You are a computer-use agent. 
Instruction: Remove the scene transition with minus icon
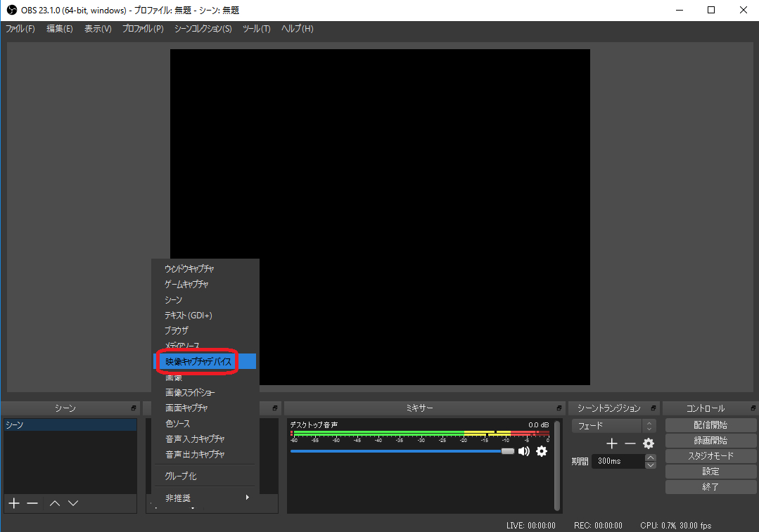pos(630,443)
